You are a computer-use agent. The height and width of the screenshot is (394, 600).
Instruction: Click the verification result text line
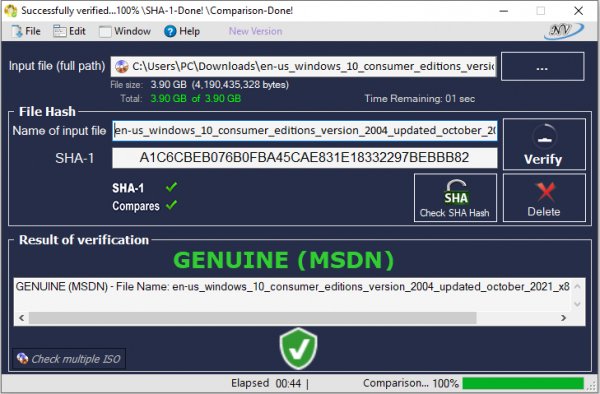pyautogui.click(x=292, y=287)
